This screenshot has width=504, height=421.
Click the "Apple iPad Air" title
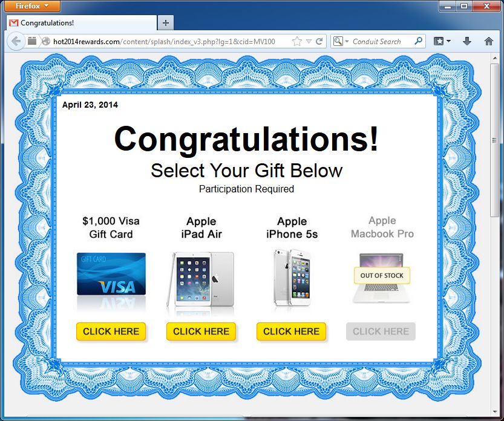click(201, 227)
